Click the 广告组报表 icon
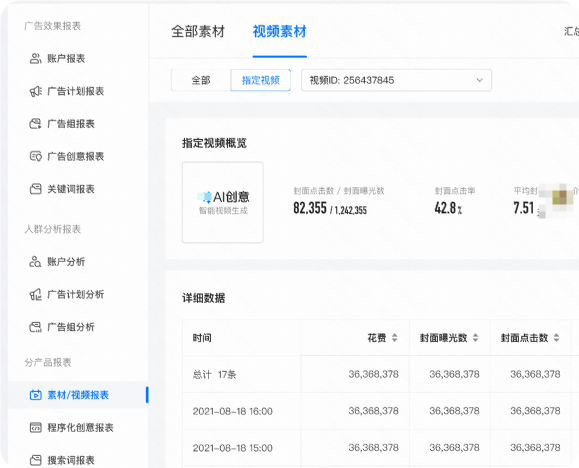The width and height of the screenshot is (579, 468). [35, 124]
